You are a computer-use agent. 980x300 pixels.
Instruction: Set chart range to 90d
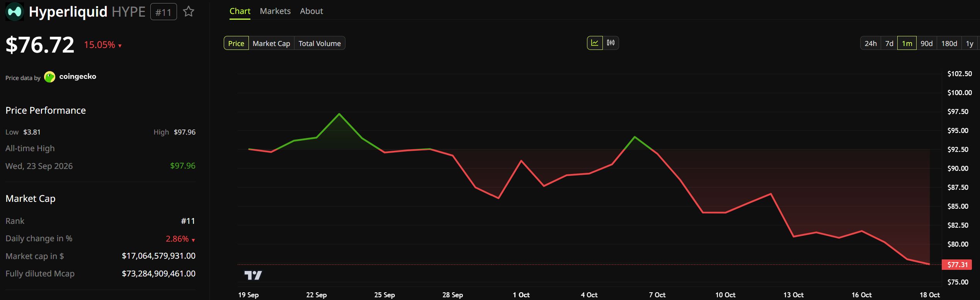927,43
